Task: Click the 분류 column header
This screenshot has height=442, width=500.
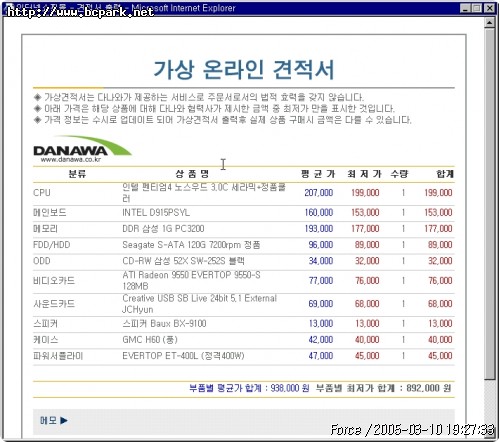Action: [x=77, y=174]
